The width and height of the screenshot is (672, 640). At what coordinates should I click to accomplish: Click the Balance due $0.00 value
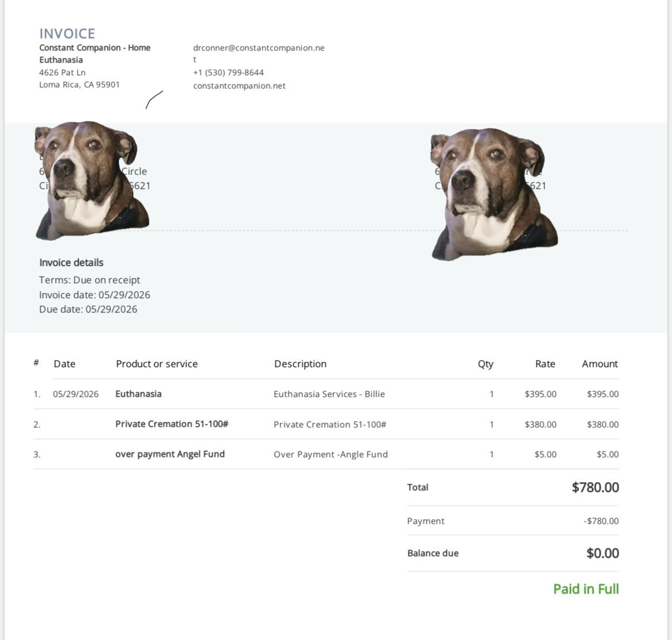[603, 553]
